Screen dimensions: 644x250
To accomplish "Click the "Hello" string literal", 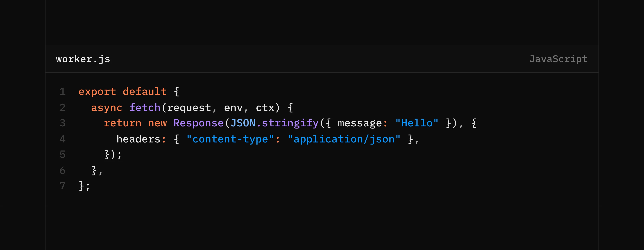I will [417, 123].
